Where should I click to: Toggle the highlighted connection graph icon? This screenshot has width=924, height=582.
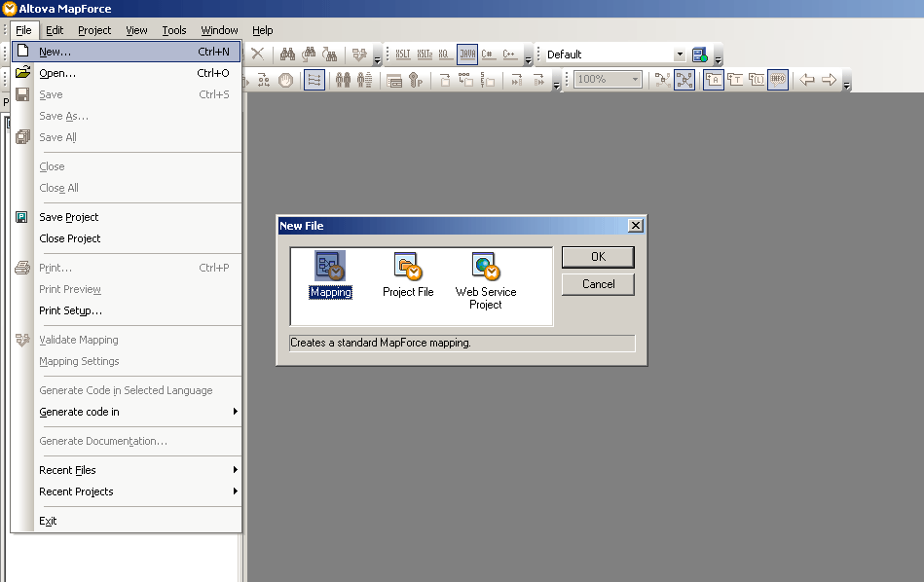click(x=684, y=80)
